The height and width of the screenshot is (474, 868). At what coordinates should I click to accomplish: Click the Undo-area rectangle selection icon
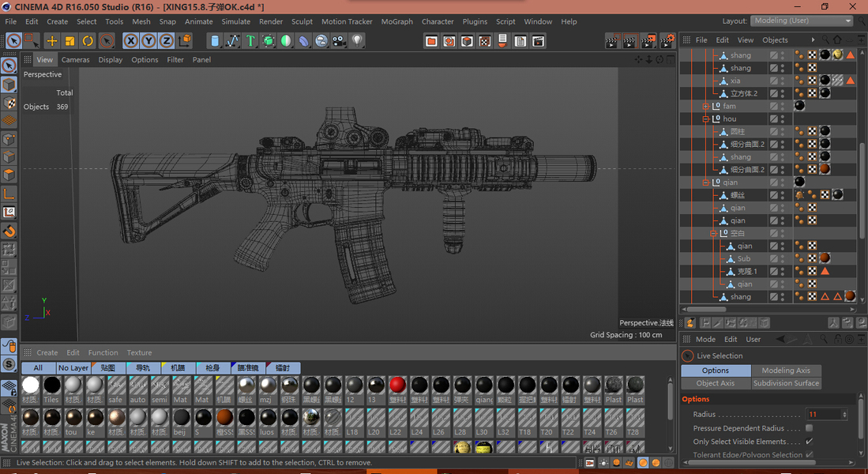32,40
